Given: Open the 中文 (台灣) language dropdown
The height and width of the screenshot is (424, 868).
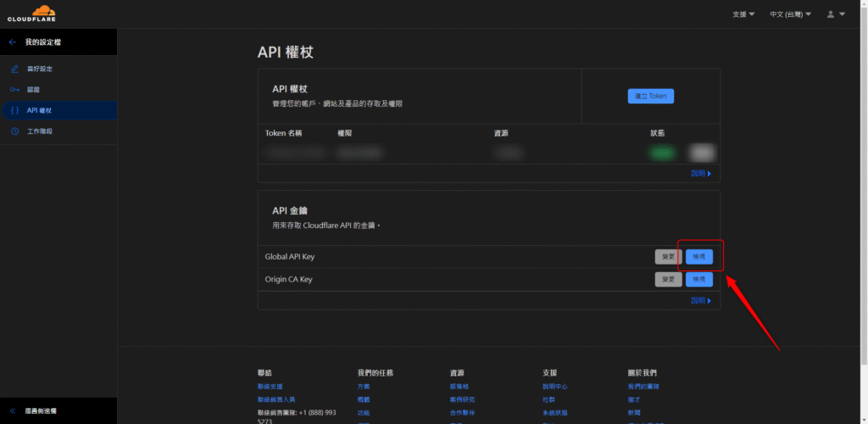Looking at the screenshot, I should pyautogui.click(x=789, y=14).
